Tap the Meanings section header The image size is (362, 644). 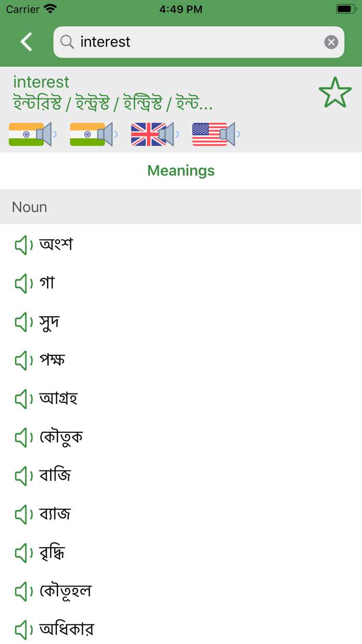click(x=181, y=171)
